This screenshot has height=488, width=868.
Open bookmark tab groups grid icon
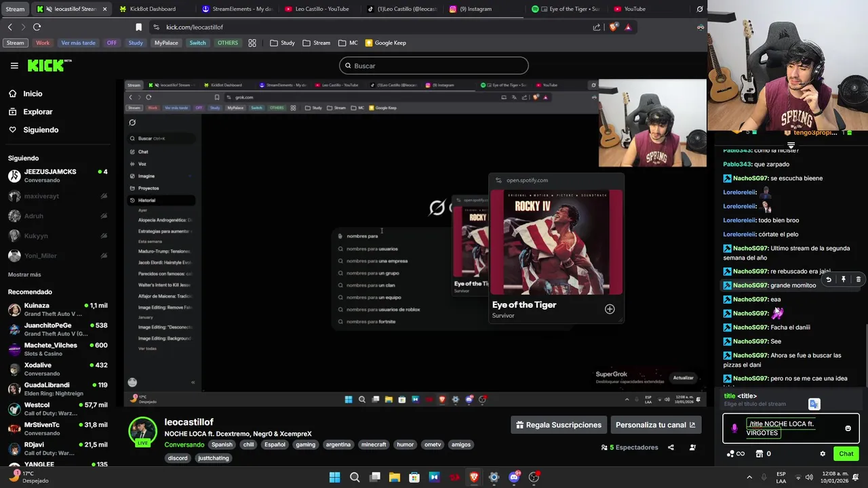click(252, 43)
